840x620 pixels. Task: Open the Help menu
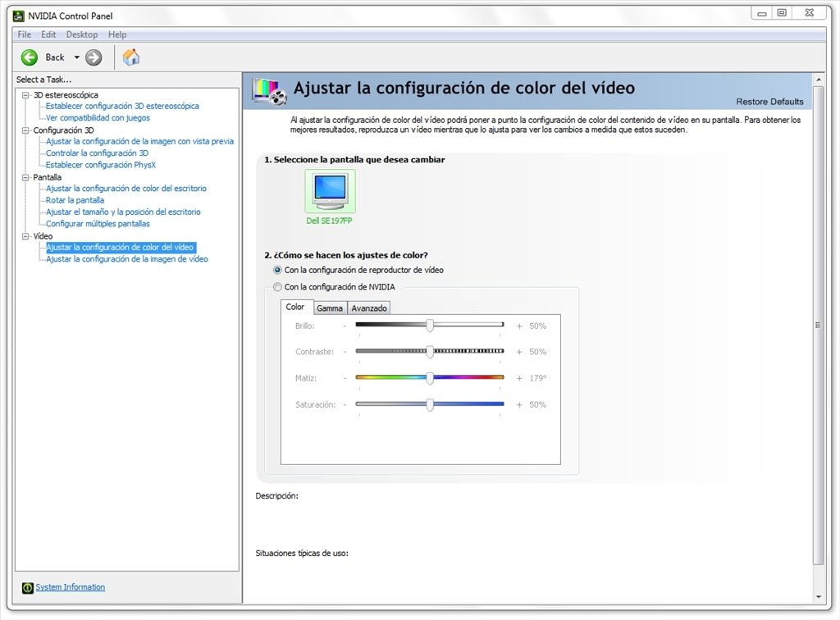117,34
